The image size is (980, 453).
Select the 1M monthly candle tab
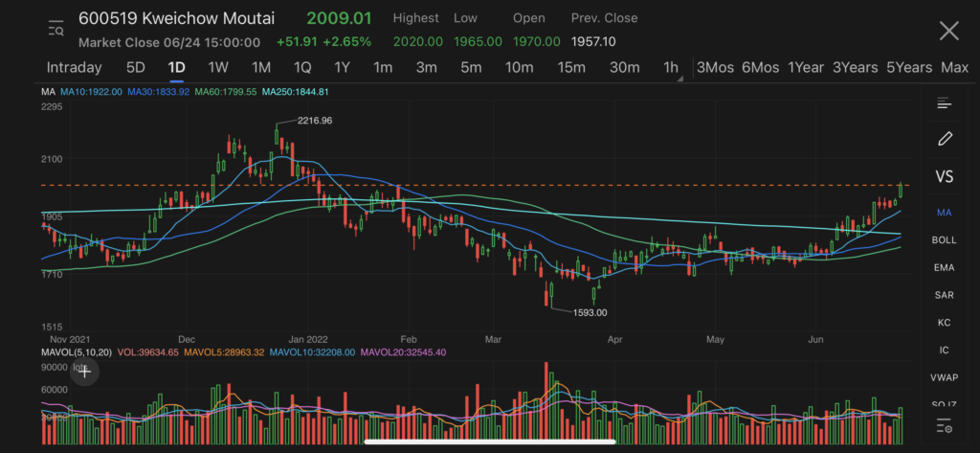click(260, 68)
